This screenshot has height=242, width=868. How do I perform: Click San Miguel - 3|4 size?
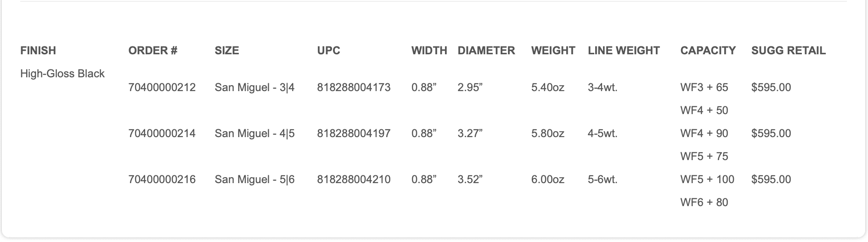click(x=254, y=87)
